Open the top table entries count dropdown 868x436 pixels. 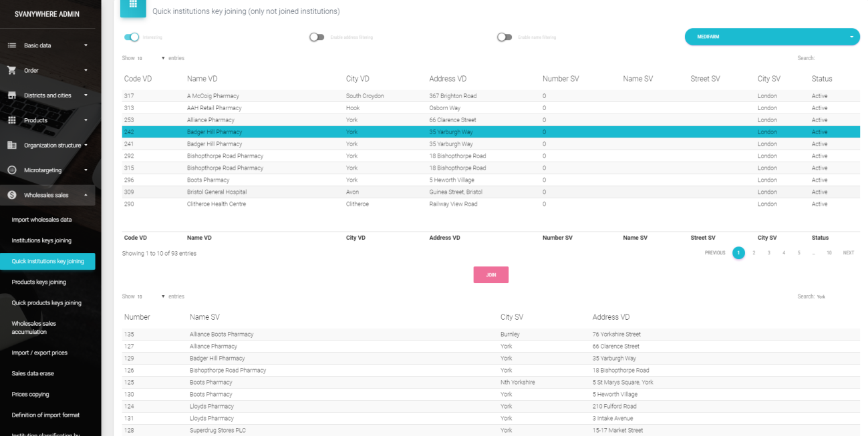tap(151, 58)
